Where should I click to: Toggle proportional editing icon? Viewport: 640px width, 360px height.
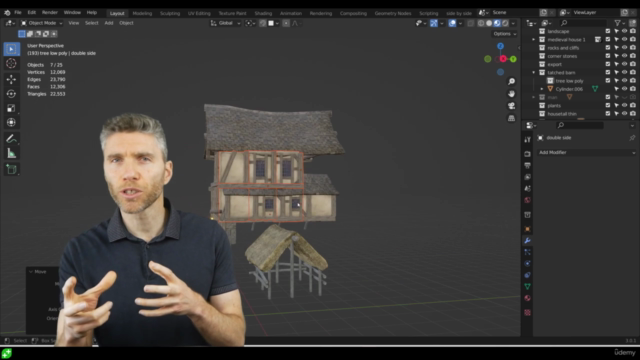tap(286, 23)
